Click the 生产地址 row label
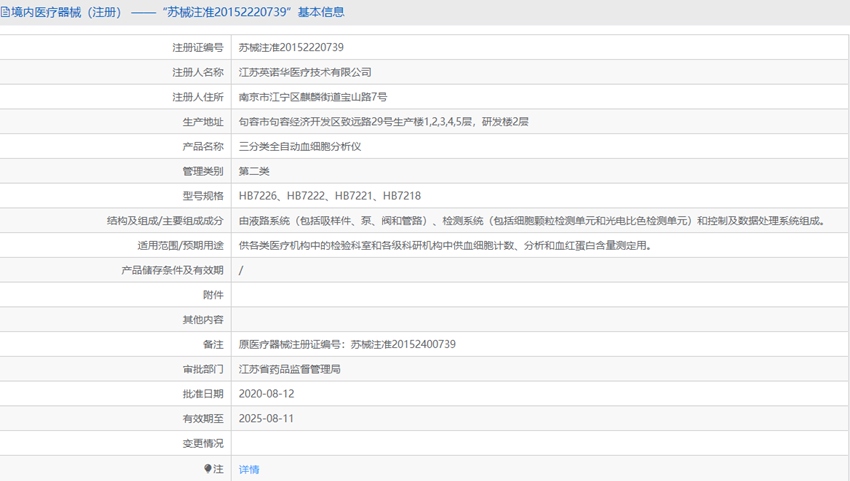The height and width of the screenshot is (481, 850). point(203,122)
